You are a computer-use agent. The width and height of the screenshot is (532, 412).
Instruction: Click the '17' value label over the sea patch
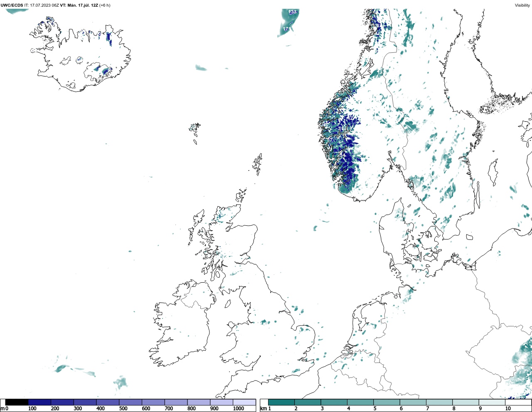(286, 29)
